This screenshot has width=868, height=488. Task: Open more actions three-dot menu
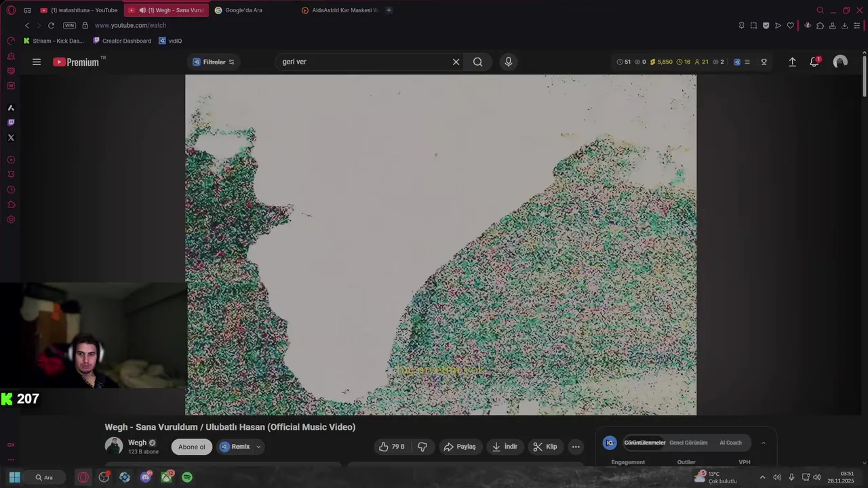576,447
